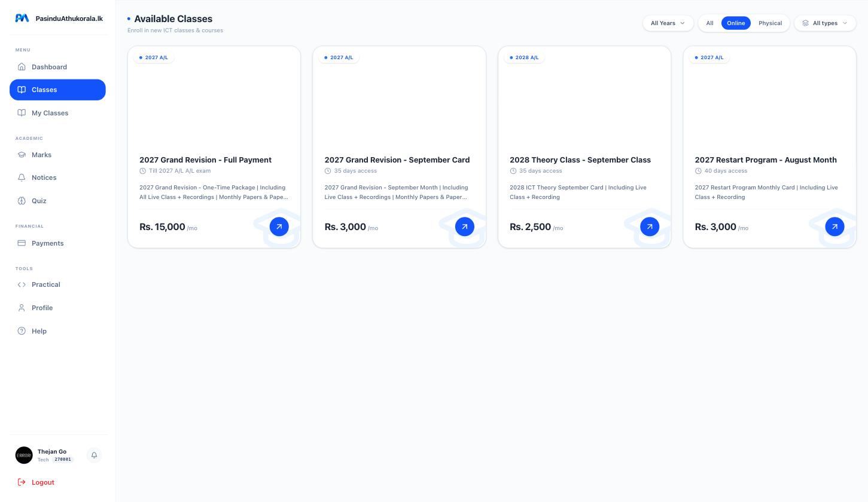The height and width of the screenshot is (502, 868).
Task: Click the 2028 A/L tag badge
Action: tap(525, 58)
